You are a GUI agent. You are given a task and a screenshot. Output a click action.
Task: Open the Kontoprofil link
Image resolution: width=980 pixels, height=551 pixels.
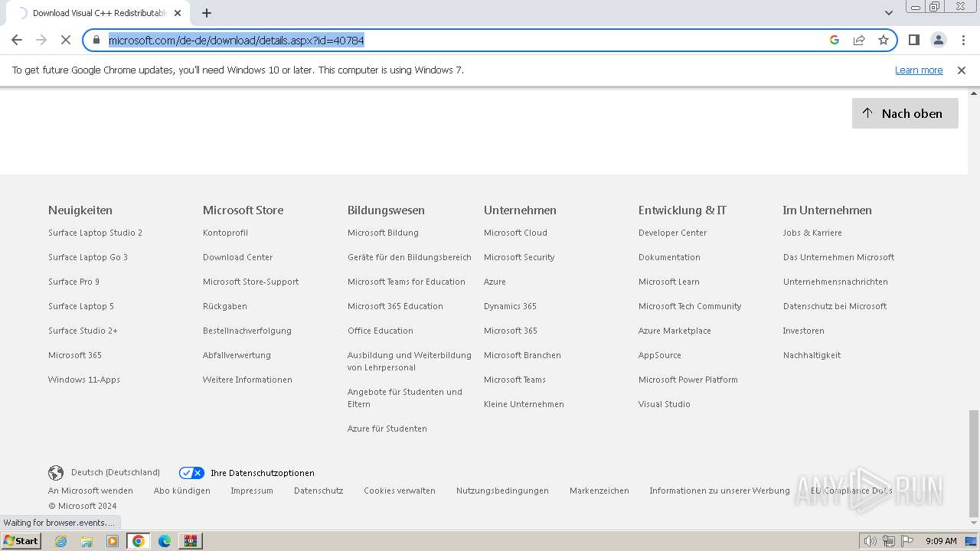[x=225, y=233]
